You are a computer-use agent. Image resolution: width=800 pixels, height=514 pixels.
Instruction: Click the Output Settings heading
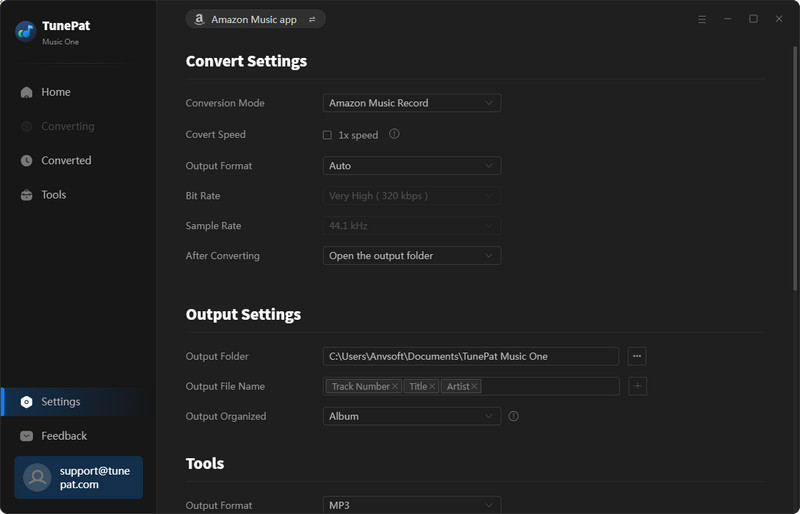(243, 314)
